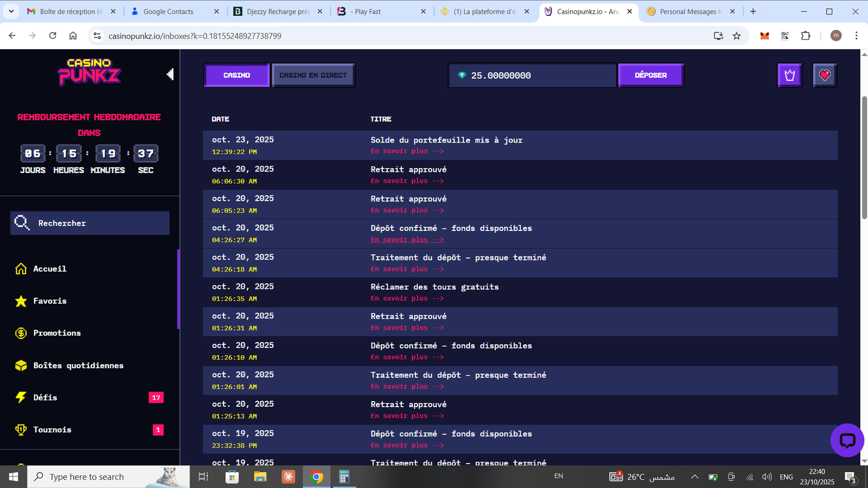Bookmark this page with the star icon
Image resolution: width=868 pixels, height=488 pixels.
point(736,36)
